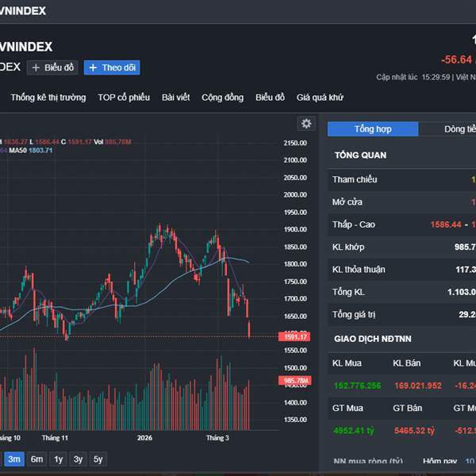Open Thống kê thị trường tab
This screenshot has width=476, height=476.
tap(48, 98)
